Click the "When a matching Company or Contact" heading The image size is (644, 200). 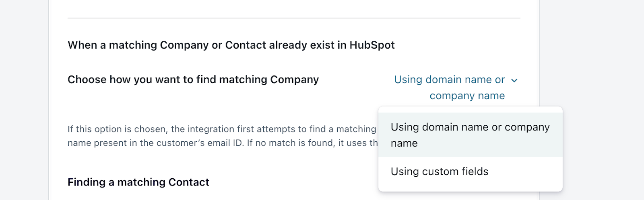231,45
